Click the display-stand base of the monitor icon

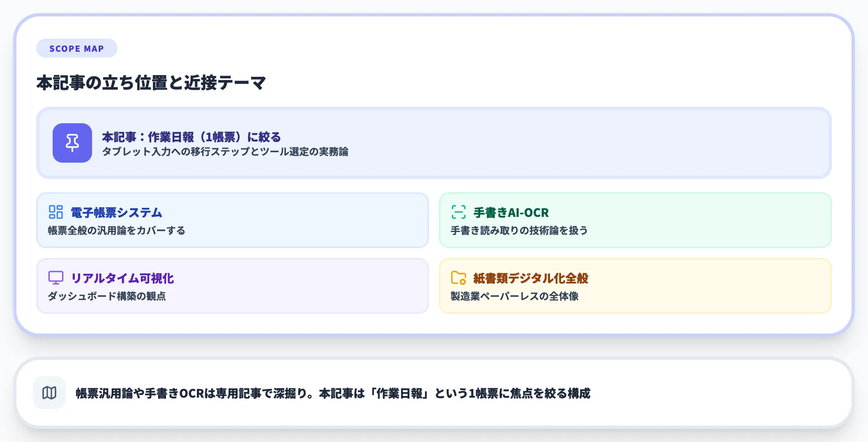[x=56, y=284]
